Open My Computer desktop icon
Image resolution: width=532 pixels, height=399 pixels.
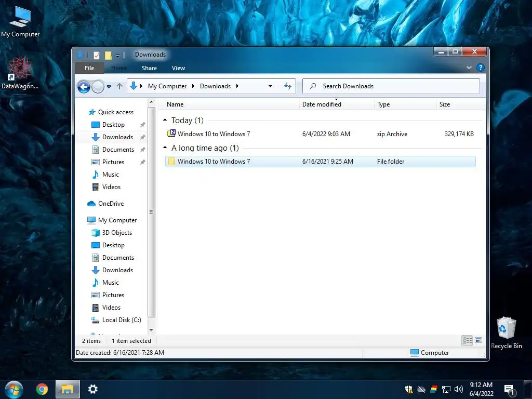click(20, 22)
